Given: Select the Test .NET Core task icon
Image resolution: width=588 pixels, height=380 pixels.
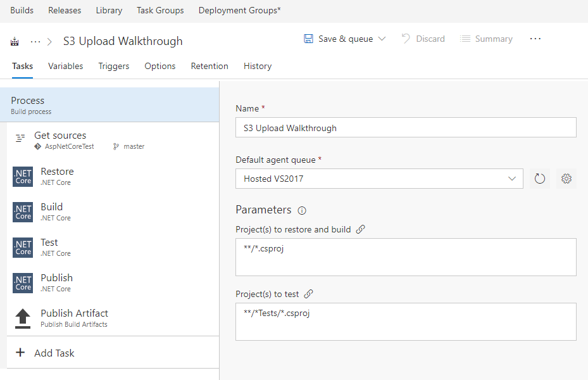Looking at the screenshot, I should [x=23, y=248].
